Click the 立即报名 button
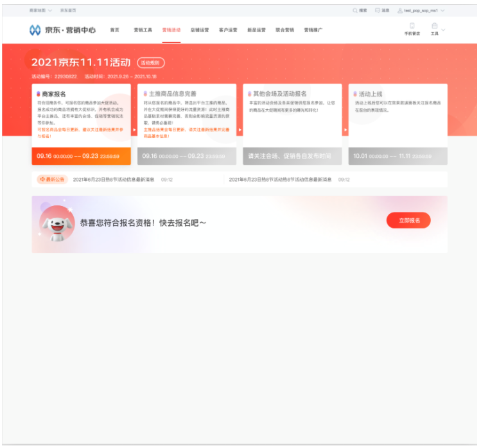The image size is (481, 448). coord(408,220)
